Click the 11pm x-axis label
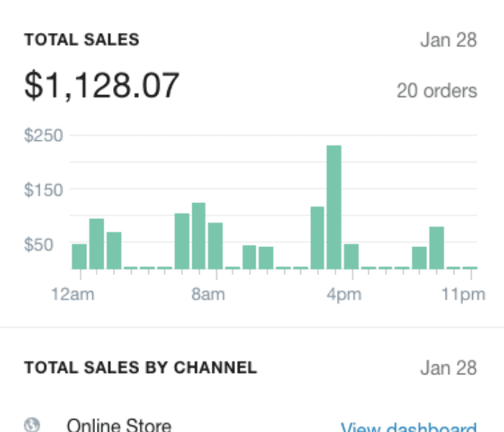This screenshot has width=504, height=432. (x=464, y=294)
